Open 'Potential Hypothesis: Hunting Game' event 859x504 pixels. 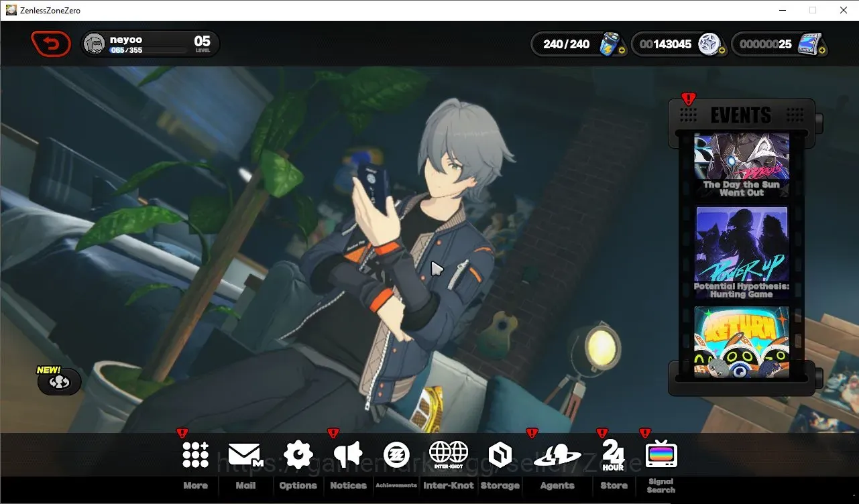[x=742, y=253]
